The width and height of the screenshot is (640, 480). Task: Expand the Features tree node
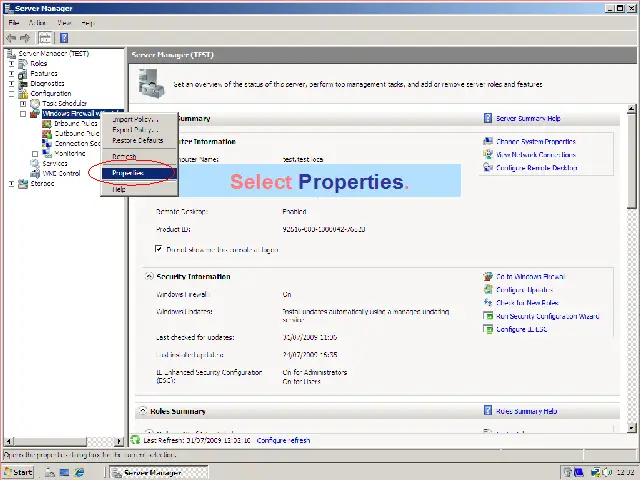point(11,73)
